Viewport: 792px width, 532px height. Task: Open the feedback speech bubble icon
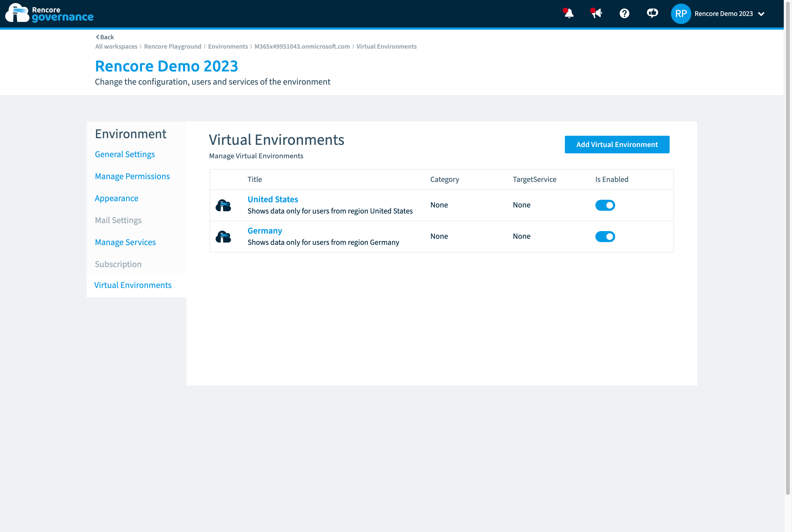[x=652, y=13]
